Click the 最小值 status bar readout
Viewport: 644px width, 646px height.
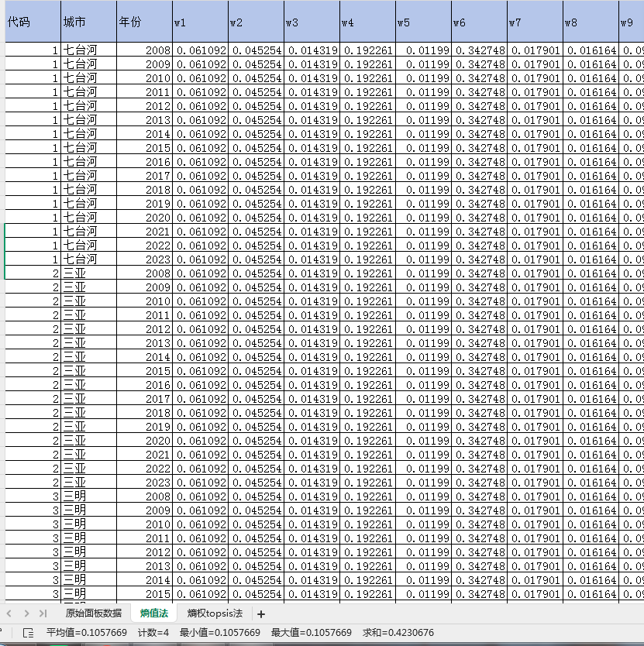click(x=220, y=633)
